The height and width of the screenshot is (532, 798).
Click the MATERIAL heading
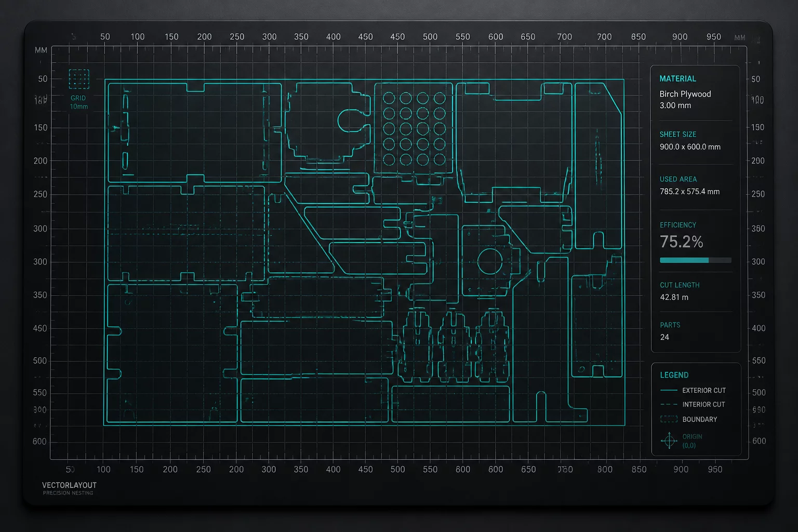click(677, 78)
